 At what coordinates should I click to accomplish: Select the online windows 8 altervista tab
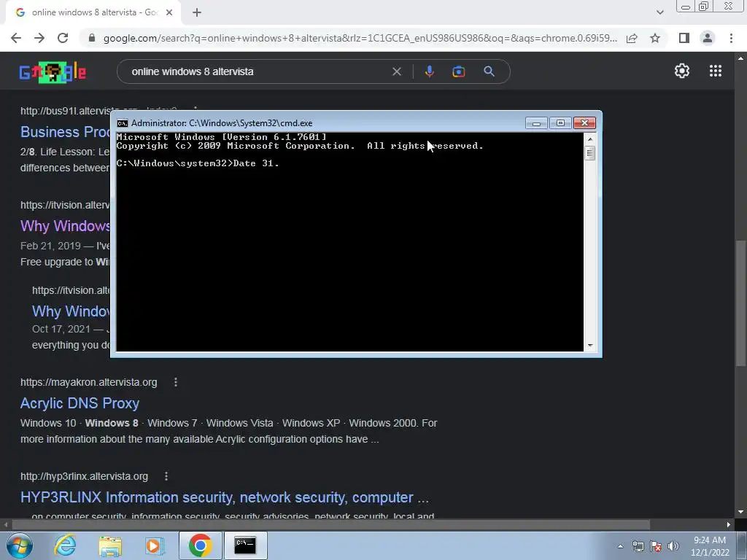(x=93, y=12)
